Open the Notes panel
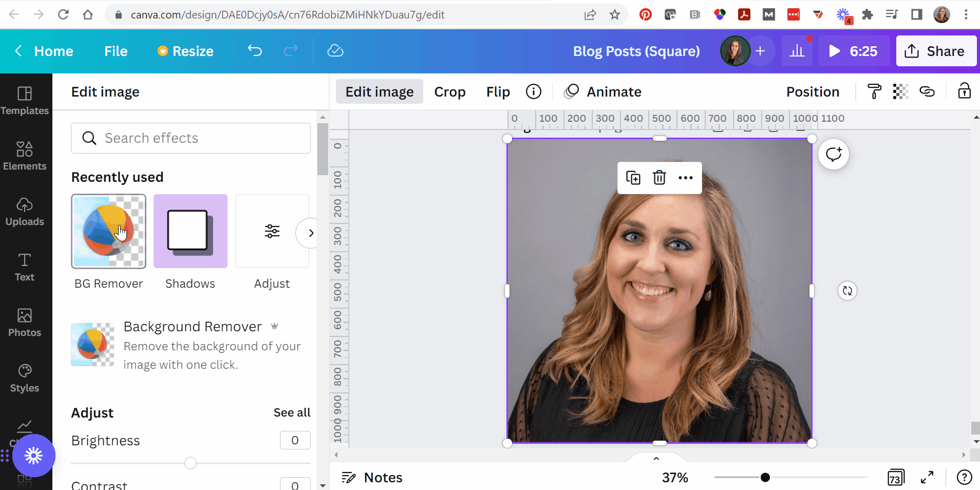Screen dimensions: 980x490 coord(372,478)
